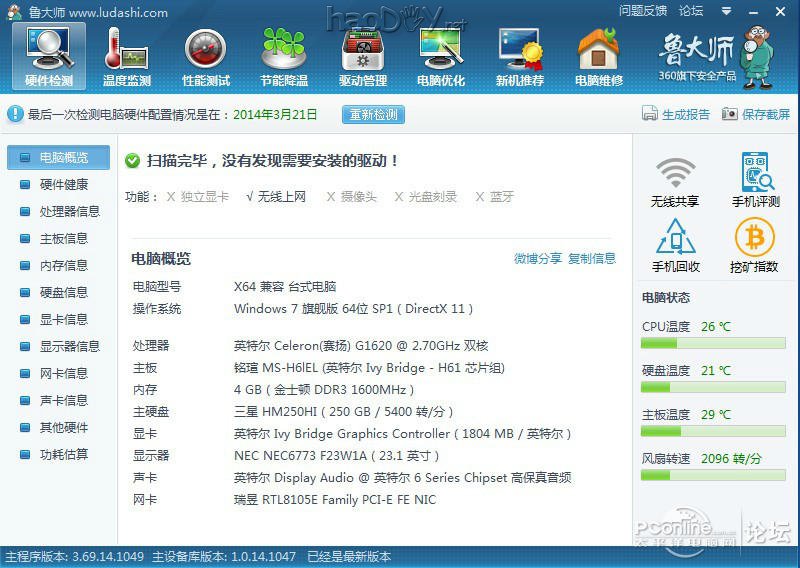Open 节能降温 energy saving tool
The image size is (800, 568).
(x=284, y=56)
